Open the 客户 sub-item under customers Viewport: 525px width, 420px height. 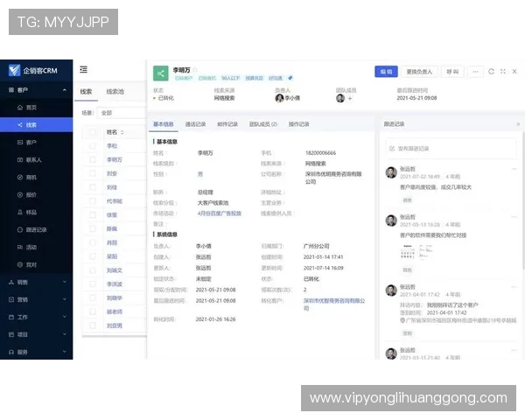coord(31,143)
